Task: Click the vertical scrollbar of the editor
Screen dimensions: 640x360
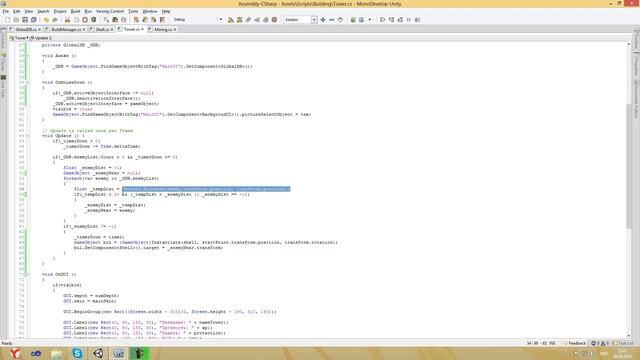Action: pos(629,166)
